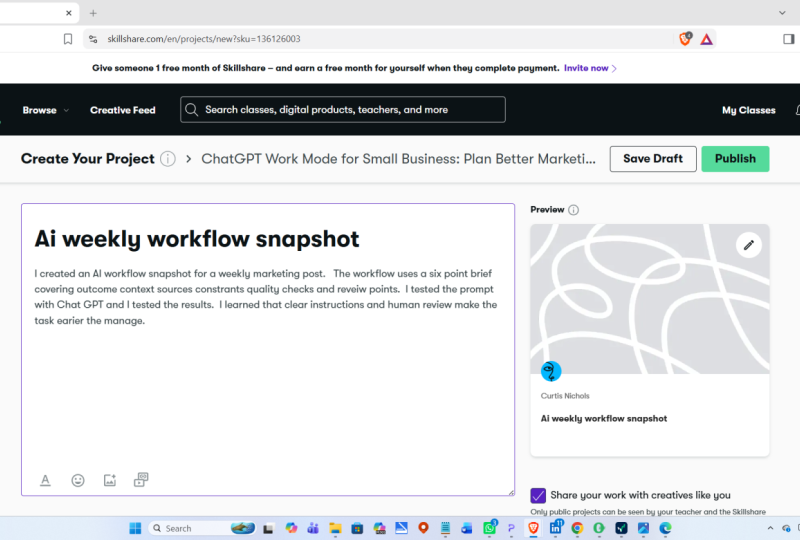Open the browser tab list chevron
Image resolution: width=800 pixels, height=540 pixels.
[782, 13]
